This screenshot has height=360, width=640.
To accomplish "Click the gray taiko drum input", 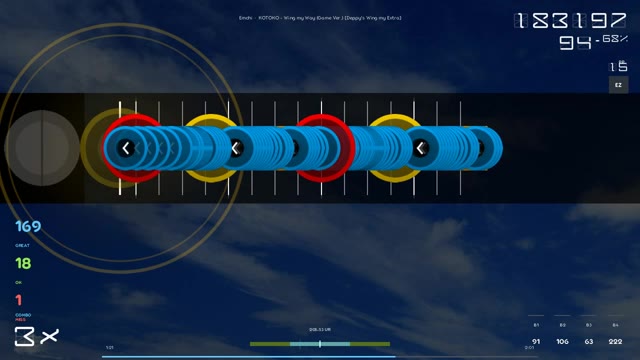I will 42,148.
